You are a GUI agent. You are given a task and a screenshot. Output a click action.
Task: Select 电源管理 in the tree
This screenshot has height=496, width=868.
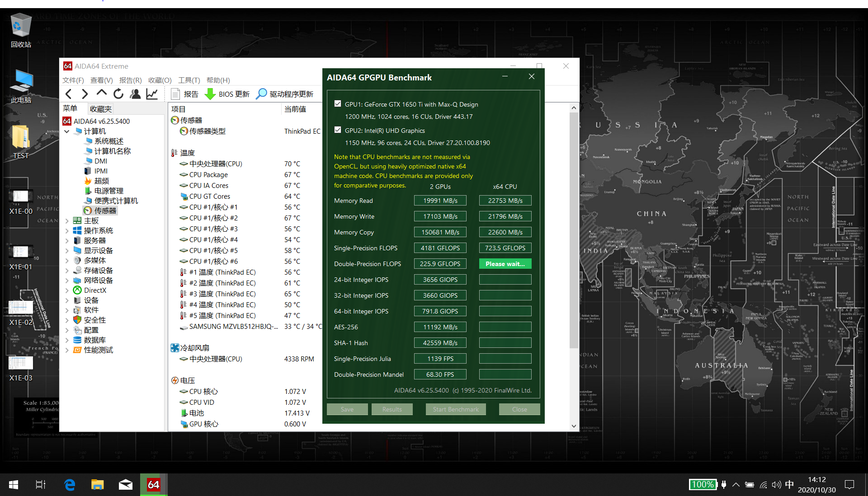[104, 191]
